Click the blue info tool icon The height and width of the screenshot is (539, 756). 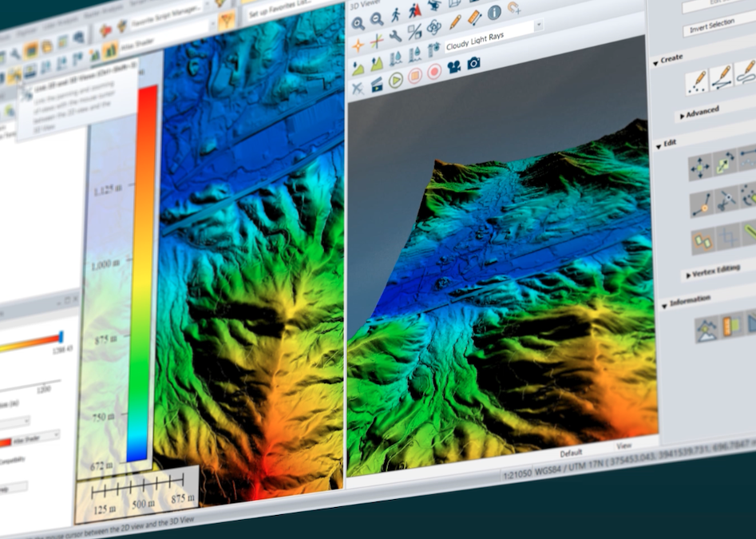pos(494,13)
